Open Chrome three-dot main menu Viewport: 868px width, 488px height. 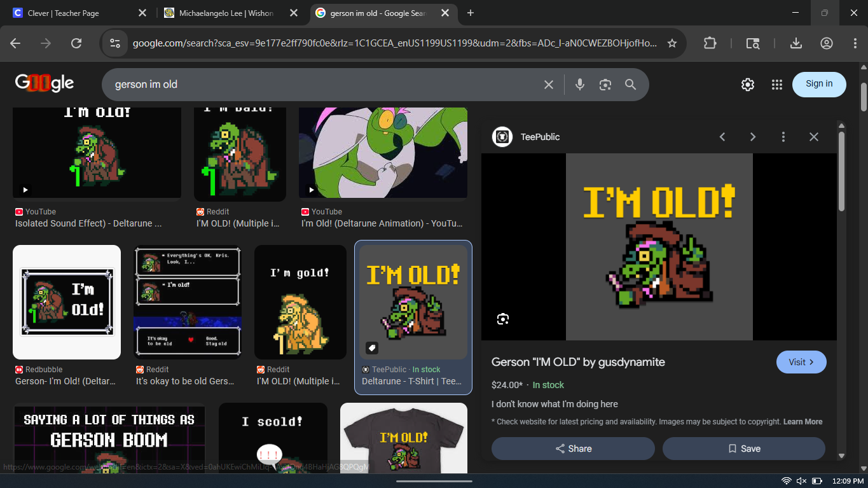click(x=855, y=43)
